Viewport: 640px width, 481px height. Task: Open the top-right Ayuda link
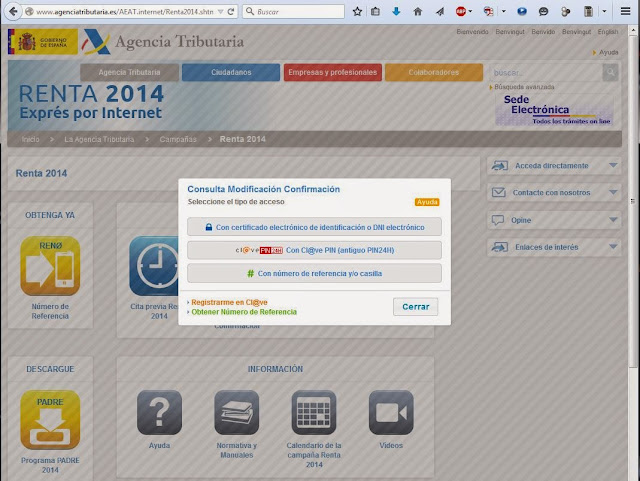coord(608,52)
